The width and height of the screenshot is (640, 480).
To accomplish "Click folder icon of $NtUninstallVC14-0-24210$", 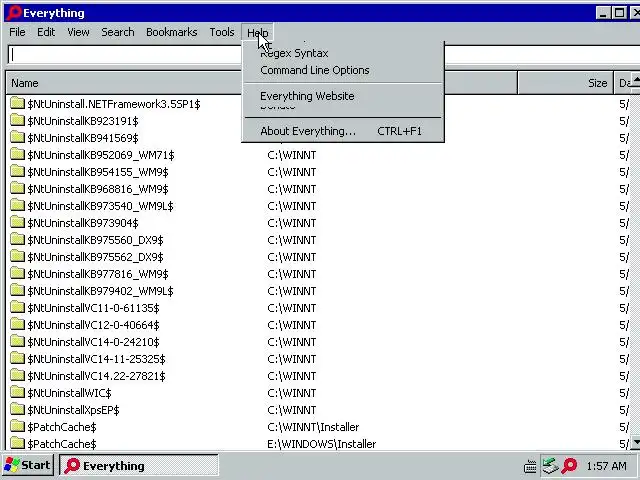I will tap(18, 342).
